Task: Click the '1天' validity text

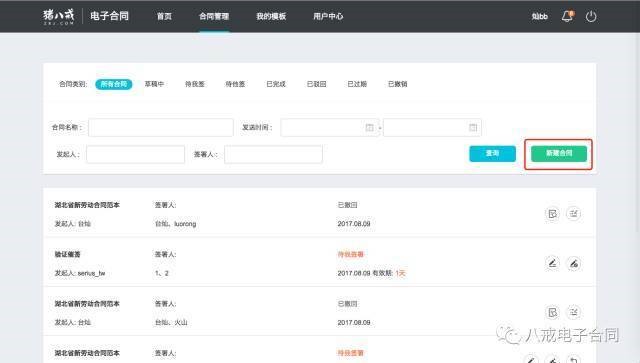Action: 400,273
